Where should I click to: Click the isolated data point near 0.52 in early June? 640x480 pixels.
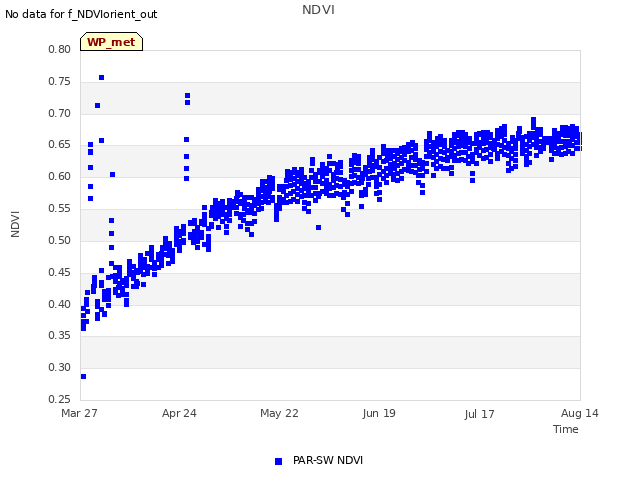(x=318, y=227)
